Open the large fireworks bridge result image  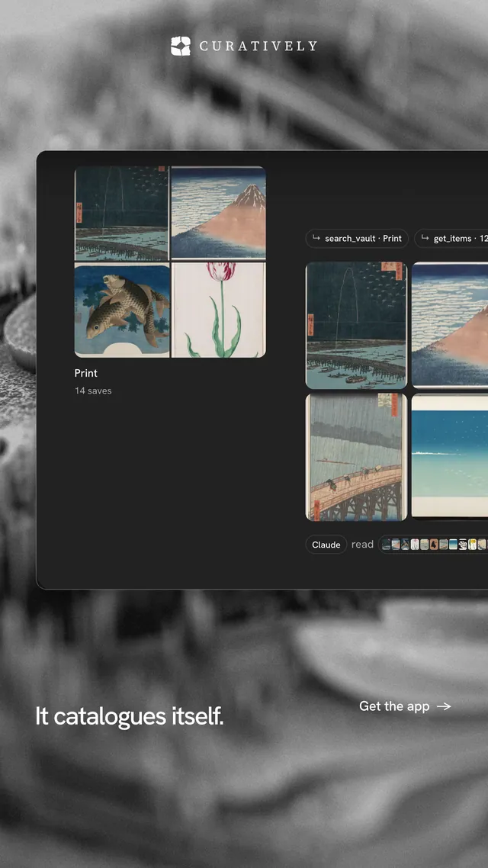tap(356, 326)
